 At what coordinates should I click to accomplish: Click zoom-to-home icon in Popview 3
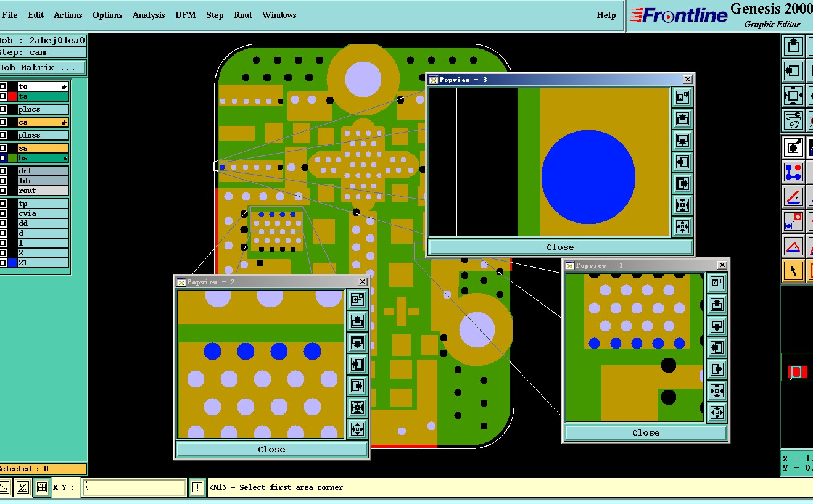pos(682,97)
